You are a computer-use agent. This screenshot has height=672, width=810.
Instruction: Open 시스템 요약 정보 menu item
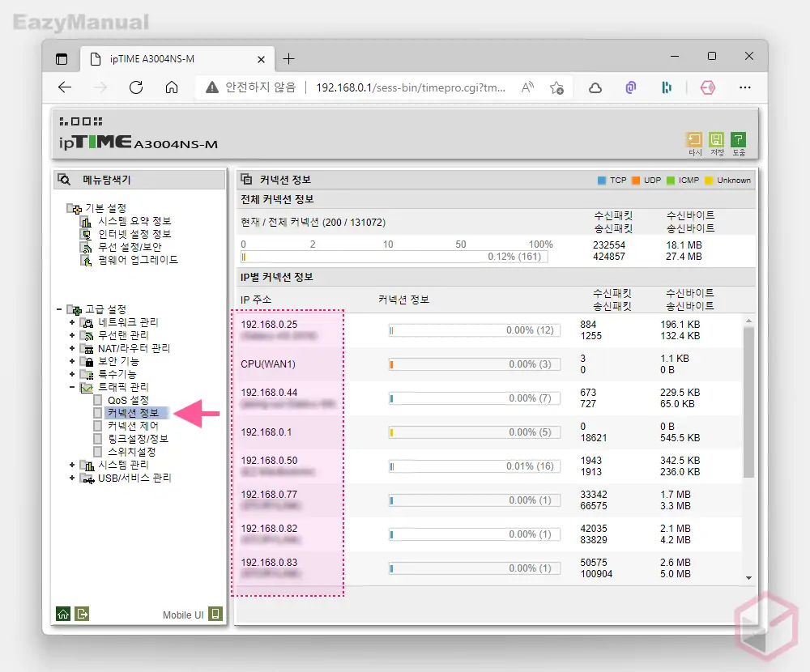click(x=134, y=221)
